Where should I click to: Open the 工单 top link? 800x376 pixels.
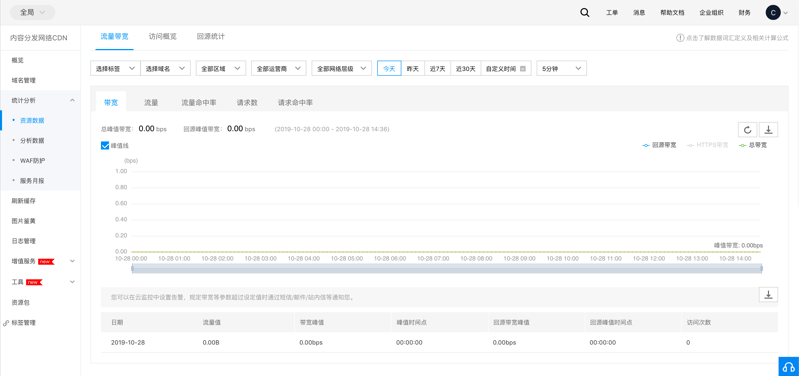[x=612, y=13]
